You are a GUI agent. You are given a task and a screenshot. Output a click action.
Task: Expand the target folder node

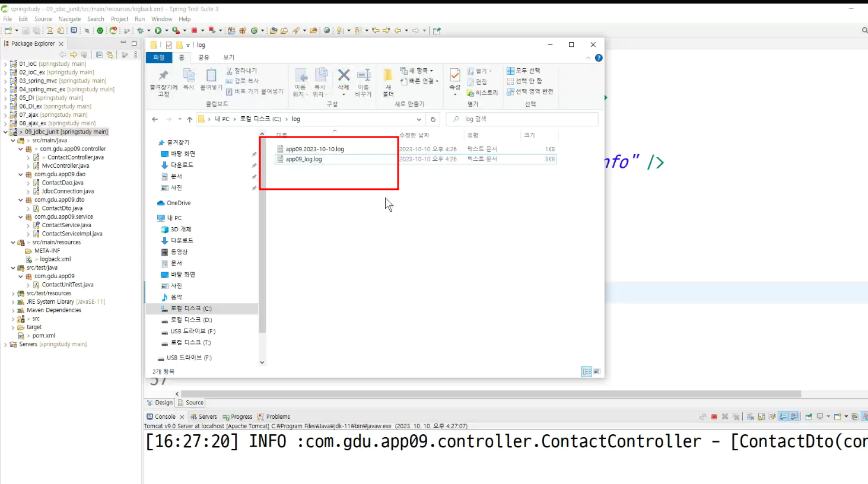[x=13, y=327]
